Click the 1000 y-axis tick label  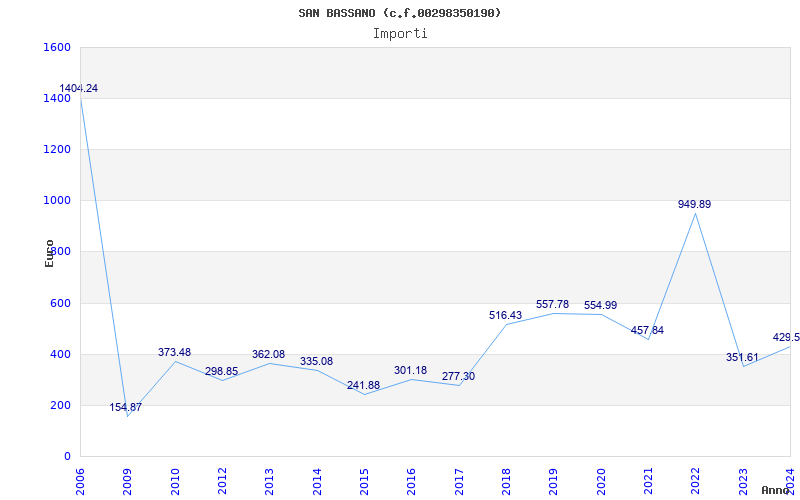click(57, 201)
